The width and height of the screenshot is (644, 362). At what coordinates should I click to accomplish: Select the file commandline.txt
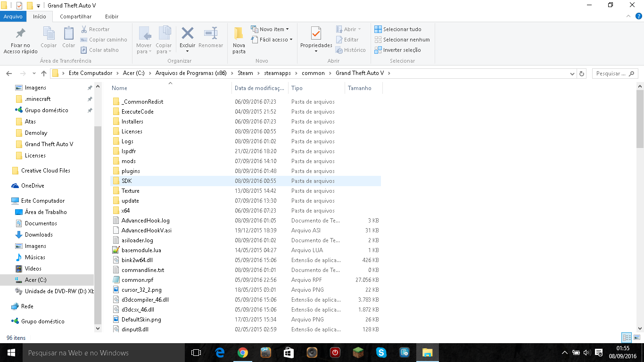[x=142, y=270]
